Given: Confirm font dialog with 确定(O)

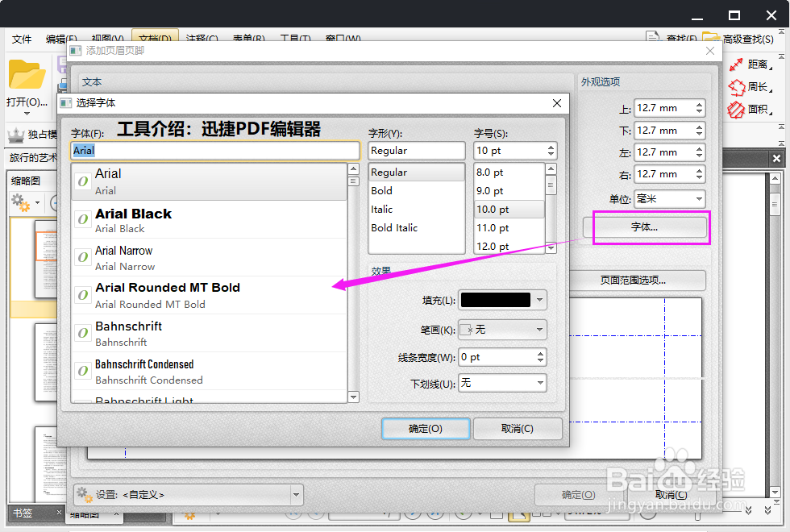Looking at the screenshot, I should click(x=426, y=429).
